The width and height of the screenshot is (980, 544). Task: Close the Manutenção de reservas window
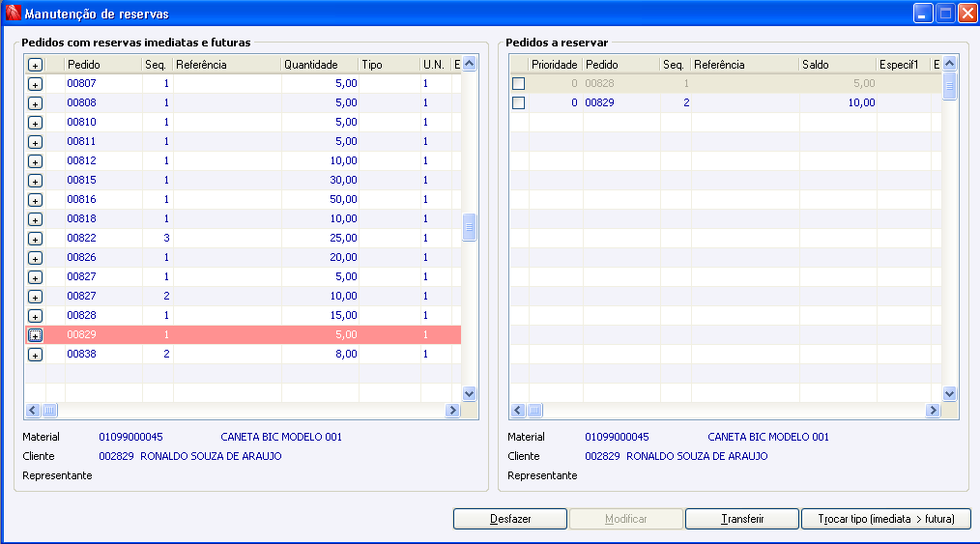[967, 14]
